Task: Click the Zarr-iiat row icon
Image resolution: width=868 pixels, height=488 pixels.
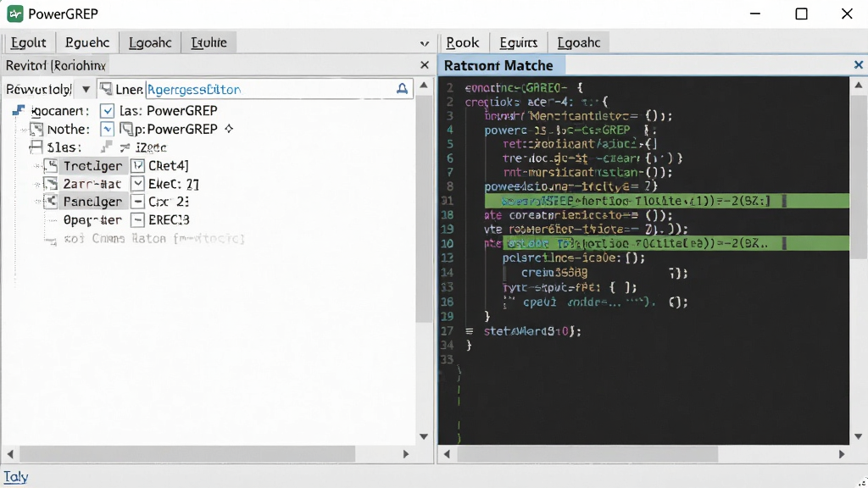Action: [x=50, y=184]
